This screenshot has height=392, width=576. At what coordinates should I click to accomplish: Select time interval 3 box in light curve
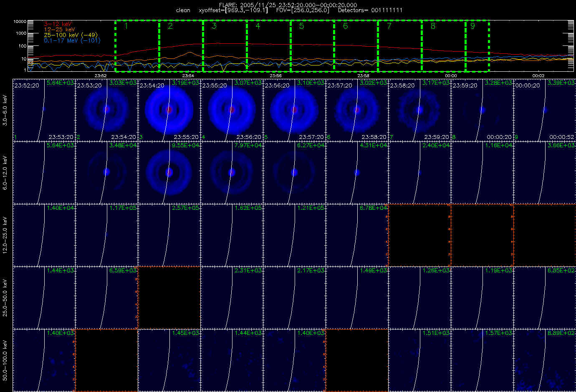225,46
